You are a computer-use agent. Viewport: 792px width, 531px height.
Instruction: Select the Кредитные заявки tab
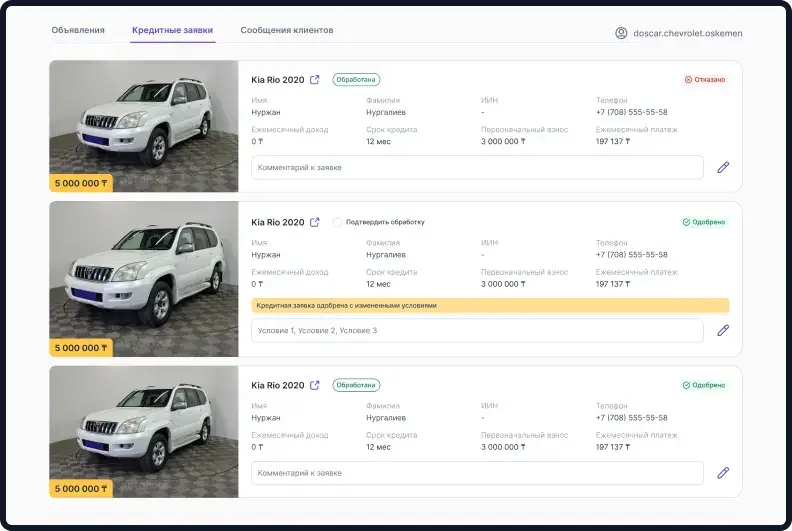(172, 30)
